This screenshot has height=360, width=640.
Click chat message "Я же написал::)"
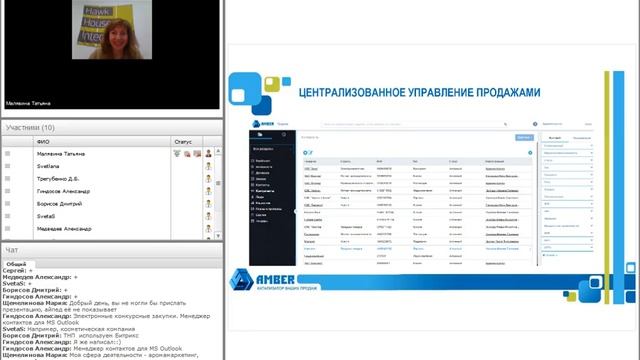tap(97, 342)
